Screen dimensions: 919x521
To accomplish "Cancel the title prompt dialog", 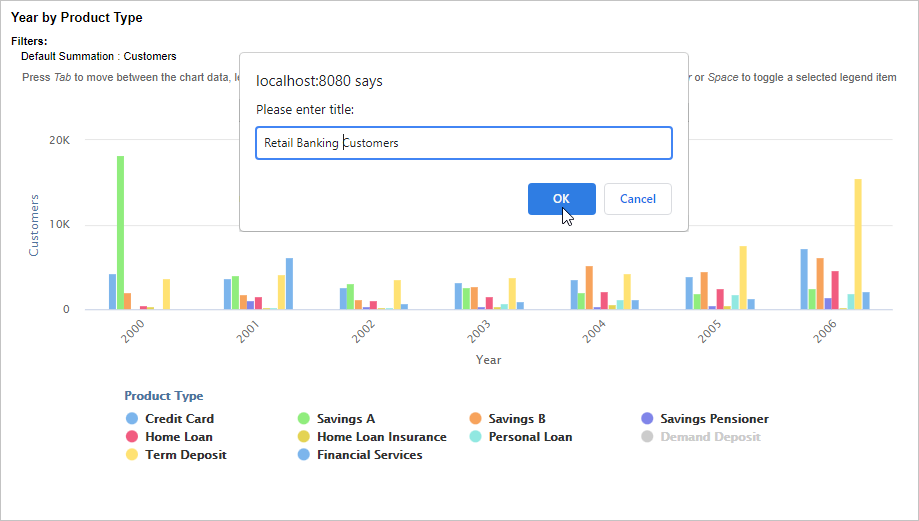I will tap(637, 198).
